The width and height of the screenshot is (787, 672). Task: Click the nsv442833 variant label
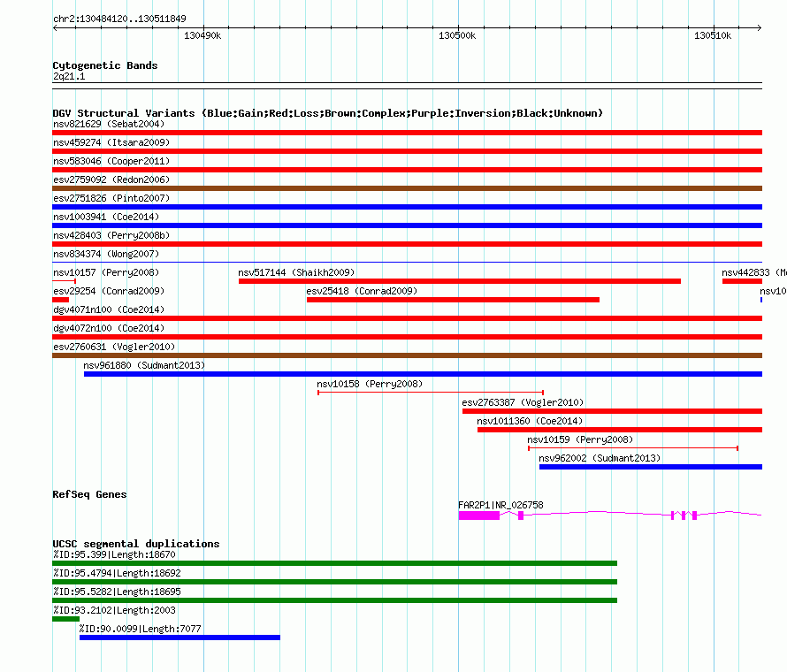coord(754,272)
